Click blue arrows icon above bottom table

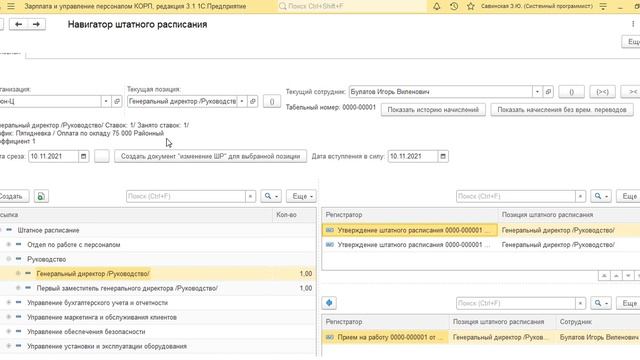(x=329, y=303)
